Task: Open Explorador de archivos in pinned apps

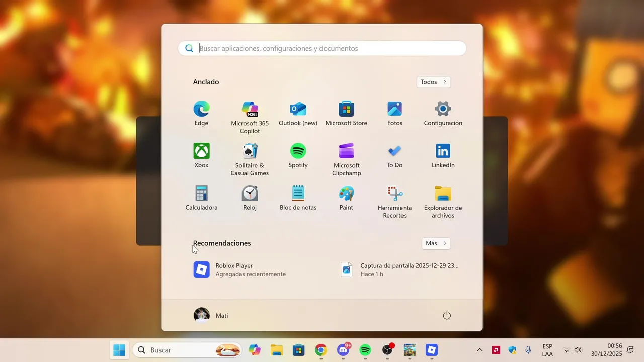Action: point(443,202)
